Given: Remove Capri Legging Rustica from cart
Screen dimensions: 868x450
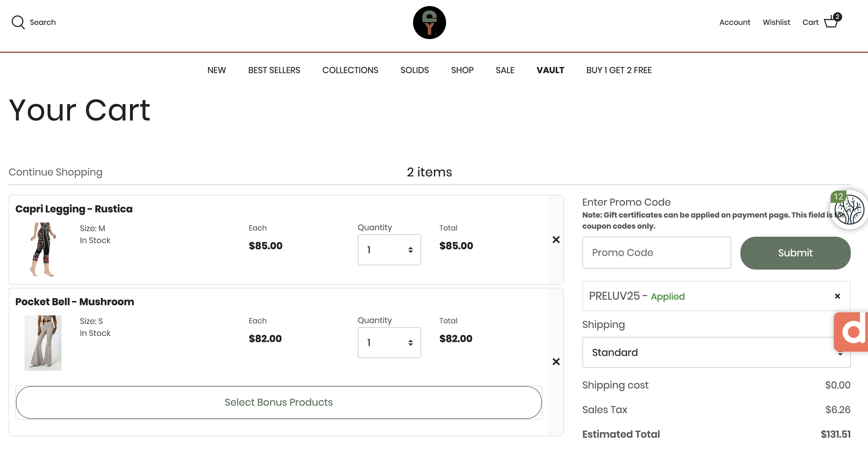Looking at the screenshot, I should pyautogui.click(x=556, y=240).
